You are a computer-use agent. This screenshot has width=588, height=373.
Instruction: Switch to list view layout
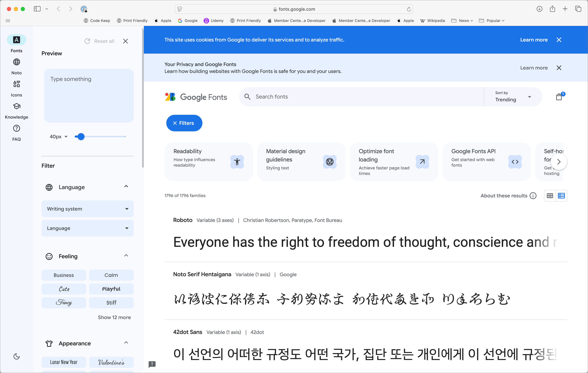point(561,196)
